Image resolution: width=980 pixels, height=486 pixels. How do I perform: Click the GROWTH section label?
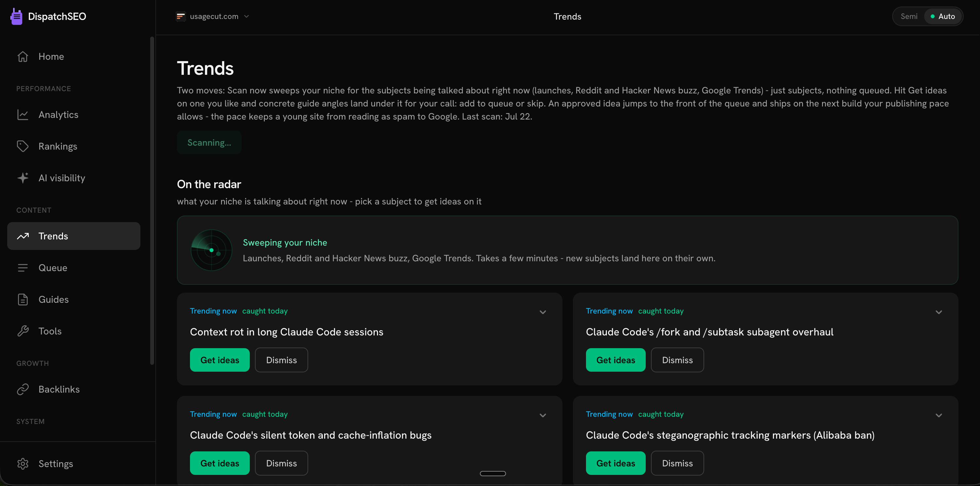(x=32, y=364)
